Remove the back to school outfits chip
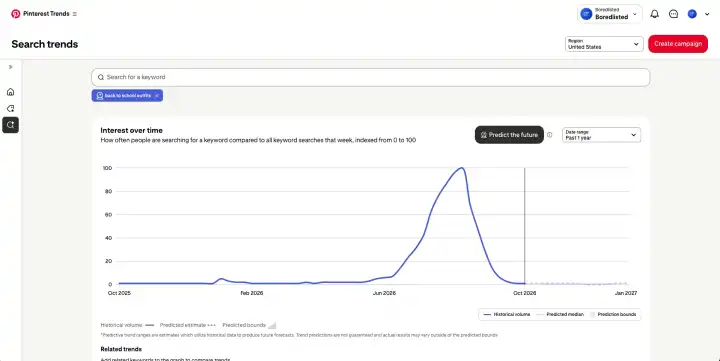The width and height of the screenshot is (720, 361). tap(157, 96)
